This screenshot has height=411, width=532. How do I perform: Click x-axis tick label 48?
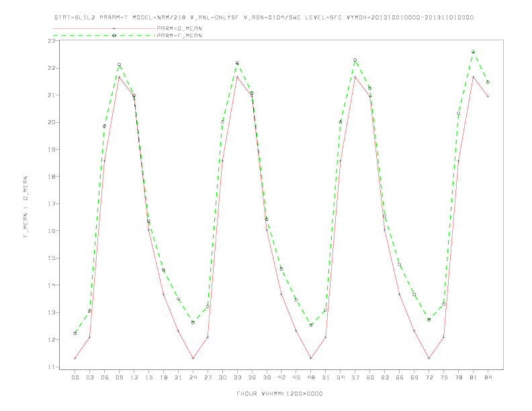311,377
